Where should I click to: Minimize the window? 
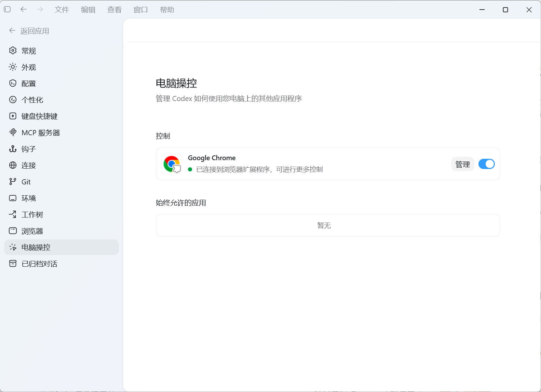tap(482, 10)
